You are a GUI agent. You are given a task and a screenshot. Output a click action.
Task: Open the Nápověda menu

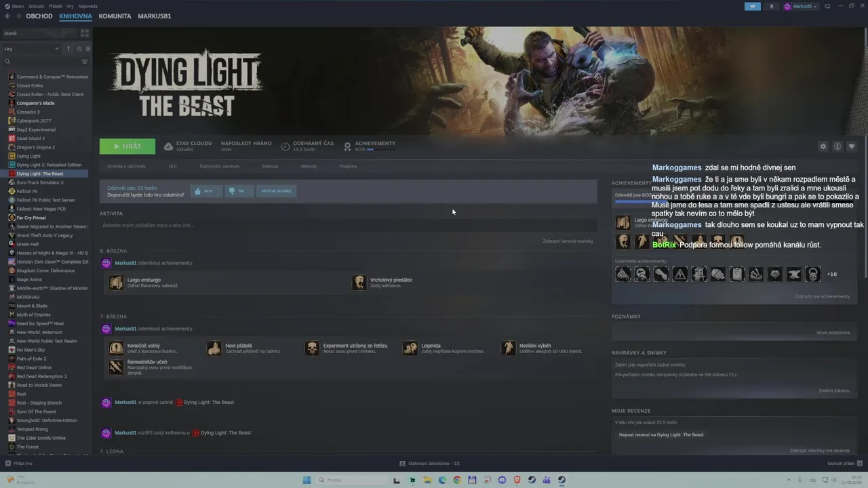coord(88,6)
